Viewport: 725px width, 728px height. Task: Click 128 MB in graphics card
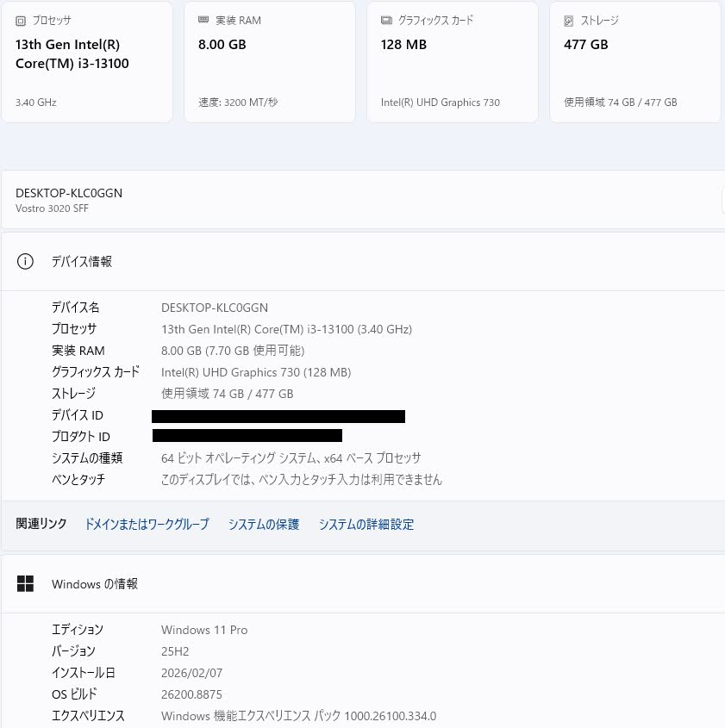(403, 45)
